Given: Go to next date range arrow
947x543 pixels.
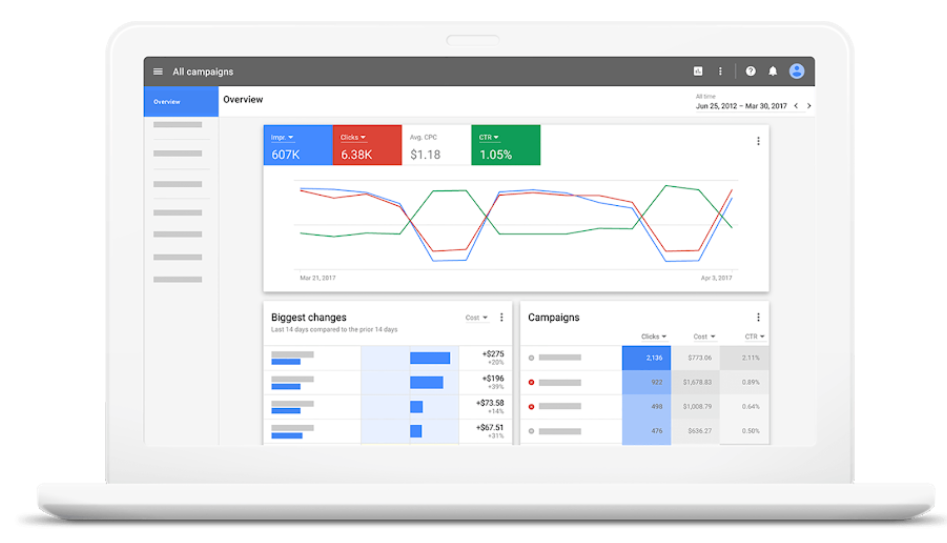Looking at the screenshot, I should click(809, 106).
